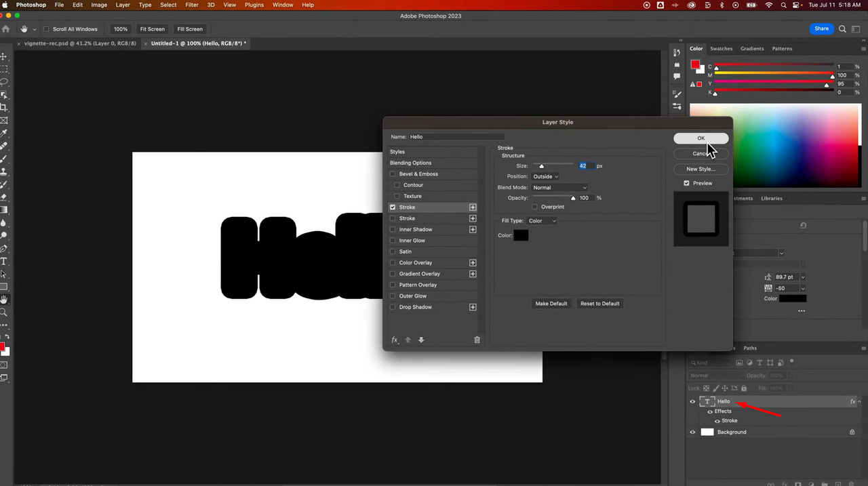Select the Eyedropper tool
The image size is (868, 486).
tap(3, 133)
